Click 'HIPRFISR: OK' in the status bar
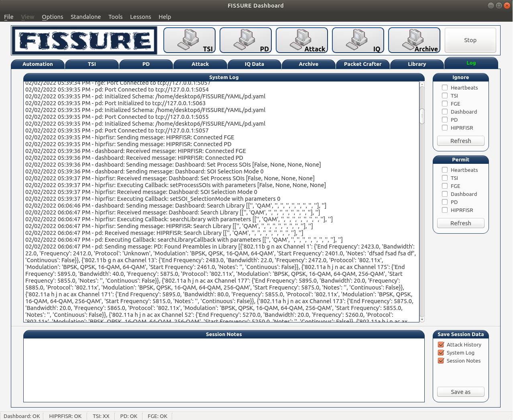The image size is (513, 420). [x=65, y=416]
